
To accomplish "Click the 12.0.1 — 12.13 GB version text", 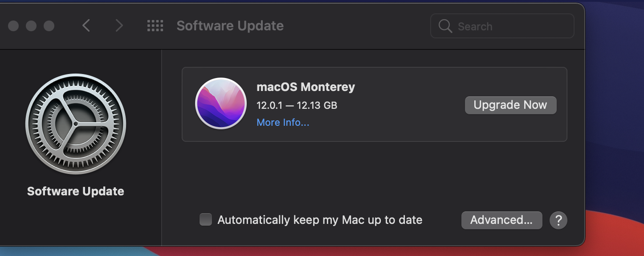I will click(x=297, y=106).
